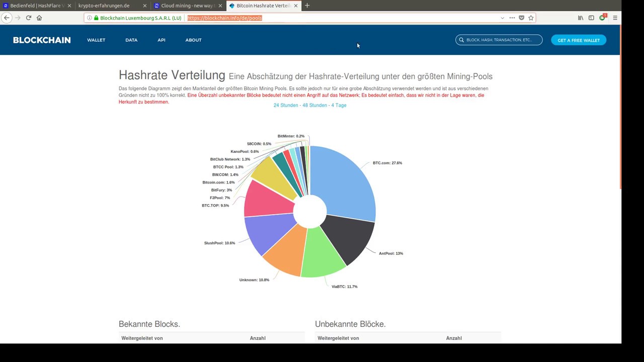Go to the browser home page
Image resolution: width=644 pixels, height=362 pixels.
(x=39, y=18)
